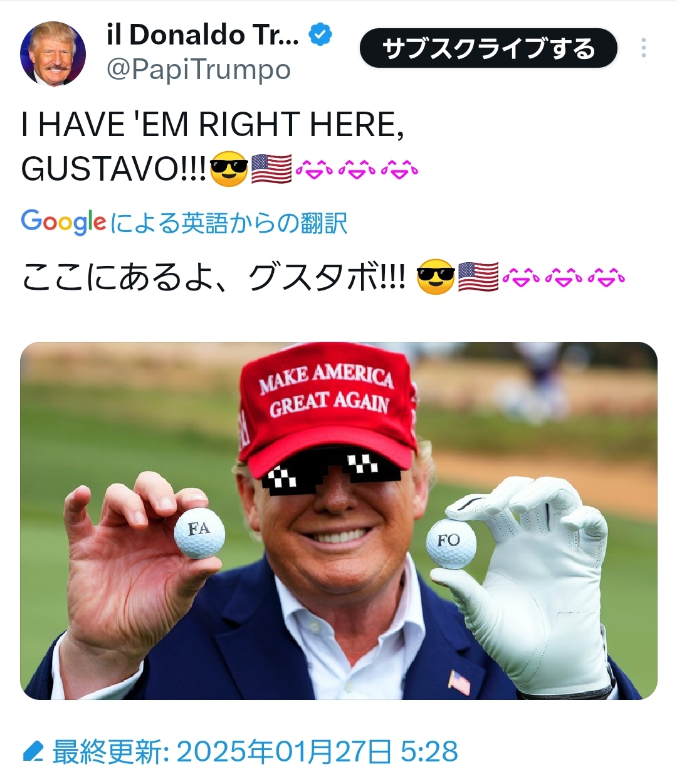Open the @PapiTrumpo handle

pos(198,70)
